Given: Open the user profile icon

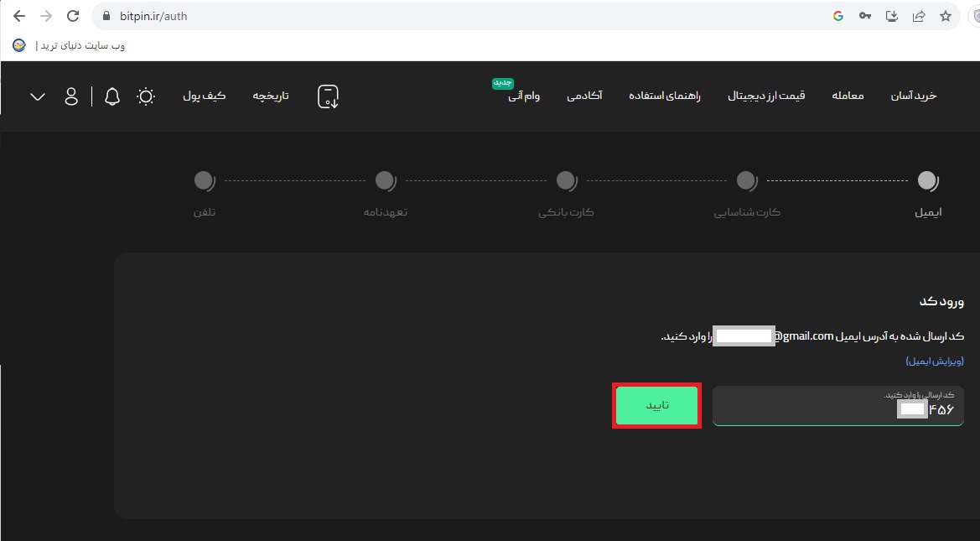Looking at the screenshot, I should click(71, 96).
